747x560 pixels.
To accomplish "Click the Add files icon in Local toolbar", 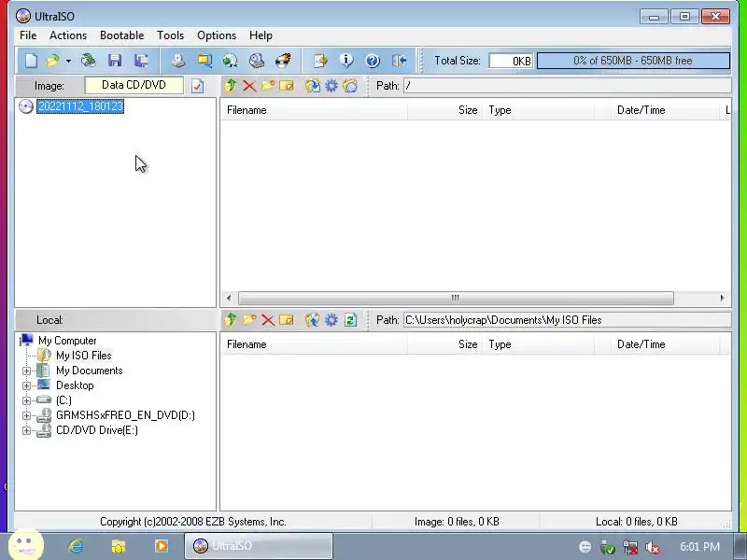I will [x=313, y=320].
